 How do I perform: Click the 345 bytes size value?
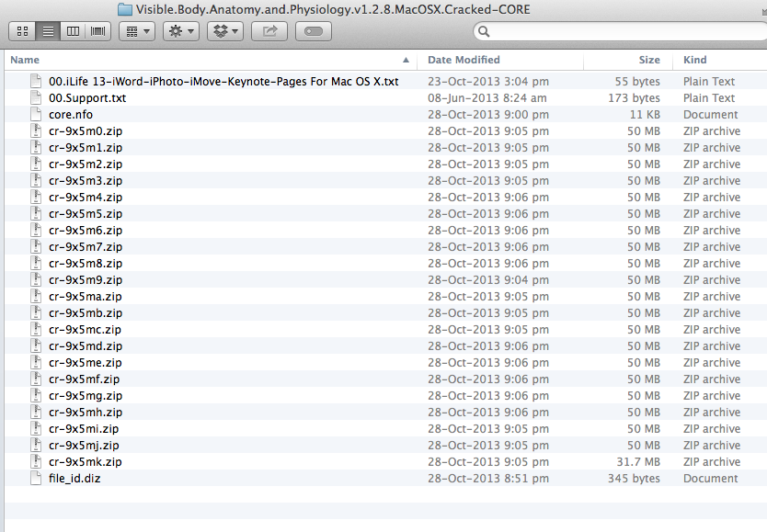634,479
